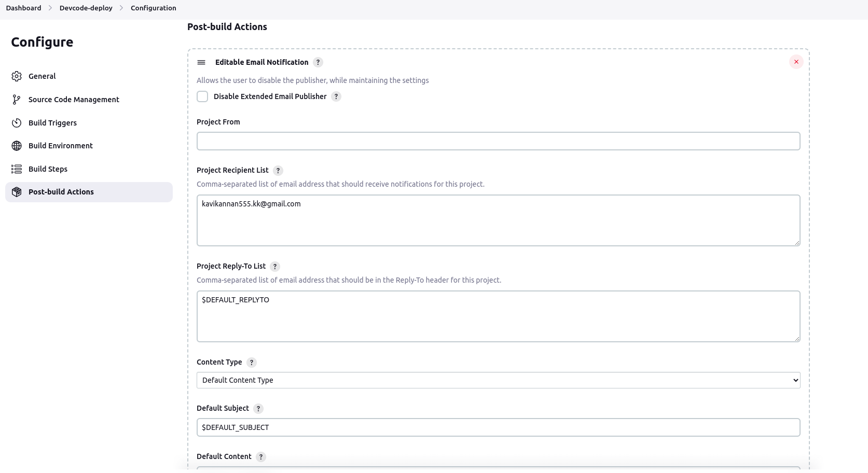The image size is (868, 473).
Task: Open Devcode-deploy breadcrumb link
Action: click(86, 8)
